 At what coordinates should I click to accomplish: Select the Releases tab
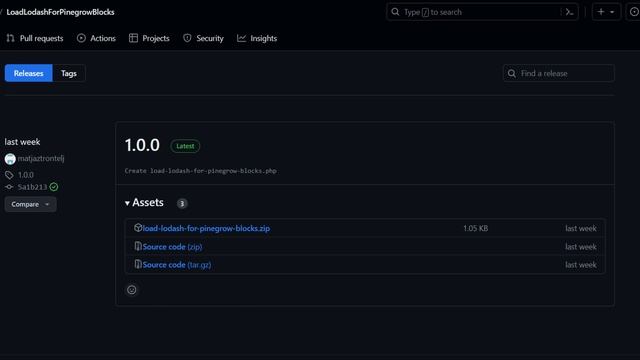(29, 73)
